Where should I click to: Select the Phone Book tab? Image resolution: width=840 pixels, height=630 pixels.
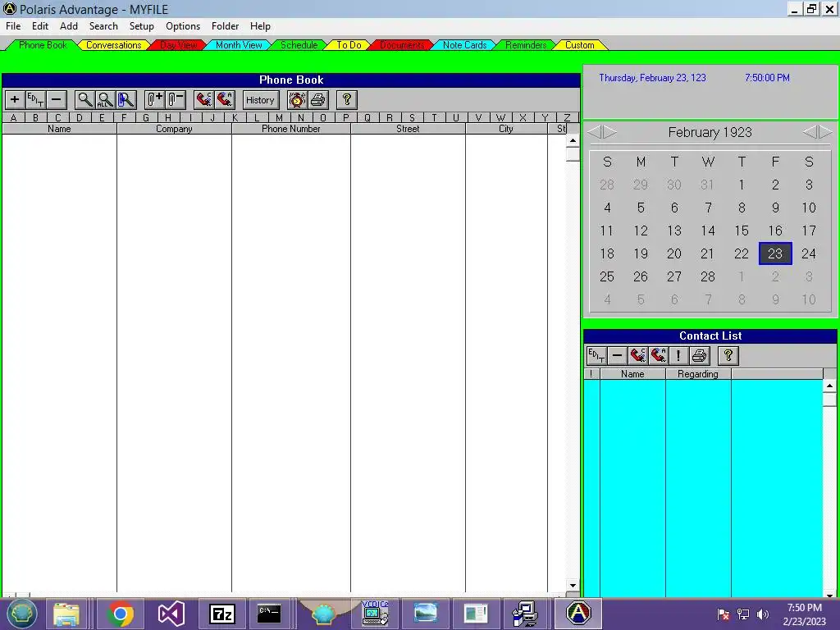tap(43, 45)
